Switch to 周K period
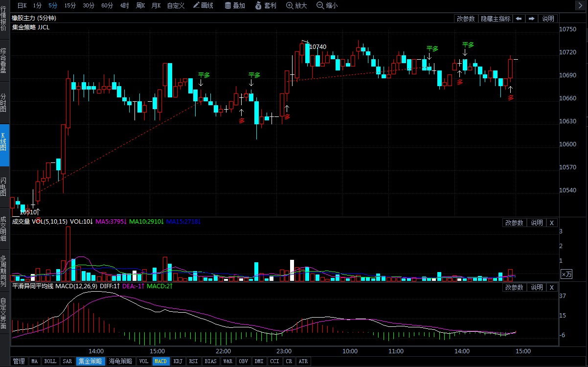 [140, 5]
